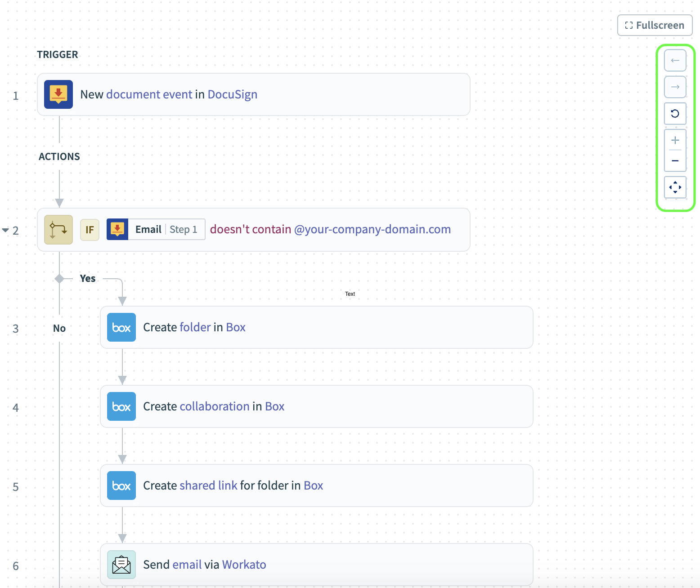Click the Workato link in step 6
This screenshot has width=700, height=588.
click(x=244, y=565)
